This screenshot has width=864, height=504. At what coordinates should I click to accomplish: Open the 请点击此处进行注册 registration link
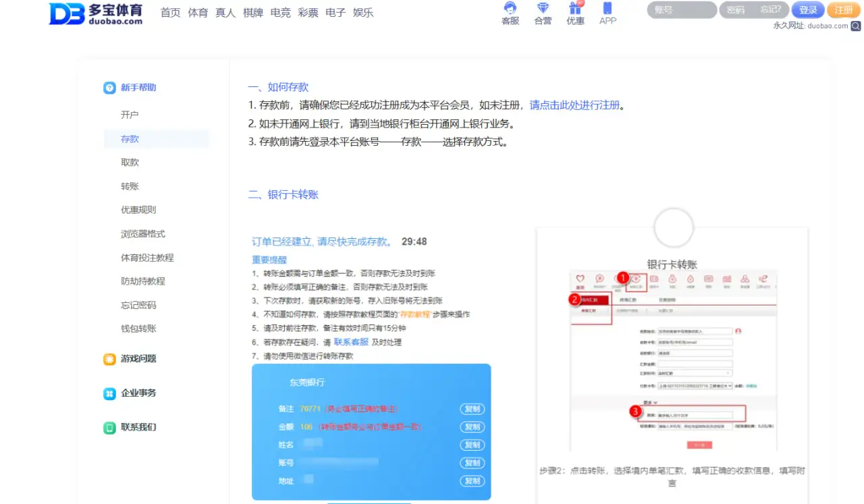point(574,105)
